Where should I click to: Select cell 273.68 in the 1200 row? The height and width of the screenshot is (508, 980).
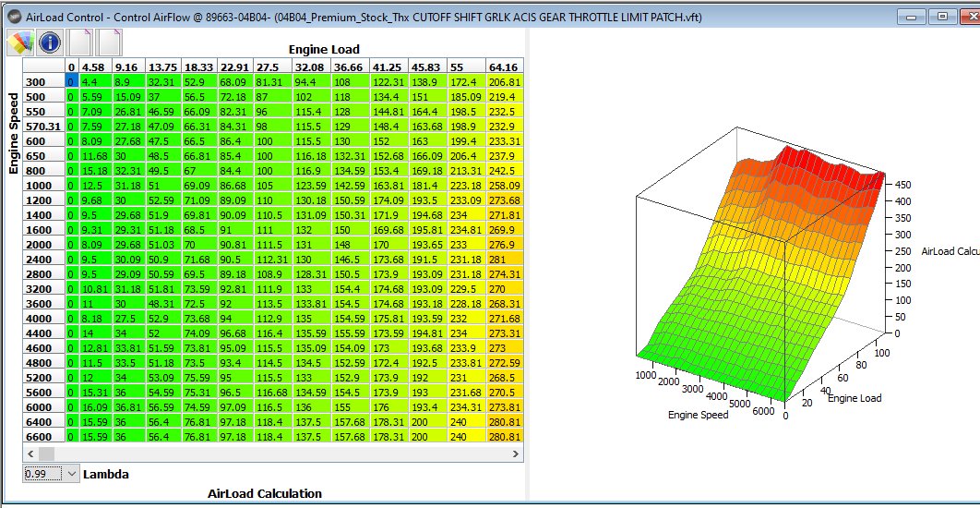click(505, 200)
